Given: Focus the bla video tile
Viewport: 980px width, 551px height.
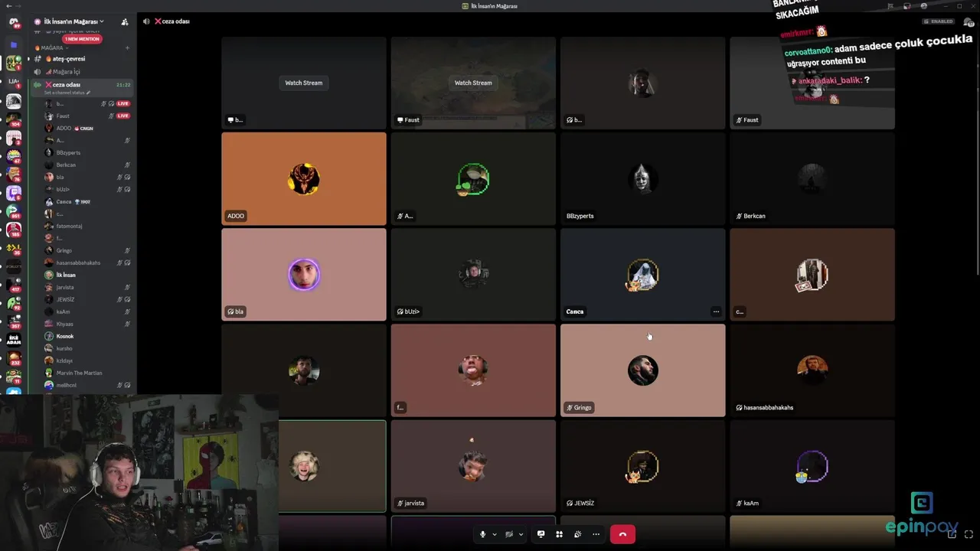Looking at the screenshot, I should pos(304,274).
